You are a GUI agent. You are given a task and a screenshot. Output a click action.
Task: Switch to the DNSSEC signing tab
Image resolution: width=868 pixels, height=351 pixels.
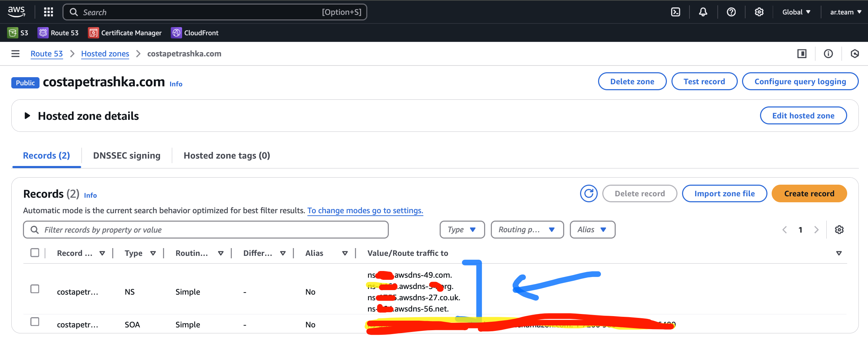pos(127,155)
